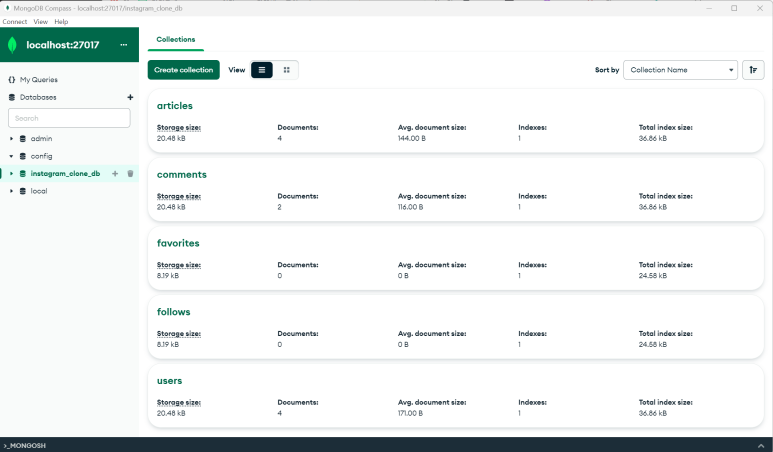Click the Sort by label
The height and width of the screenshot is (452, 773).
[607, 70]
